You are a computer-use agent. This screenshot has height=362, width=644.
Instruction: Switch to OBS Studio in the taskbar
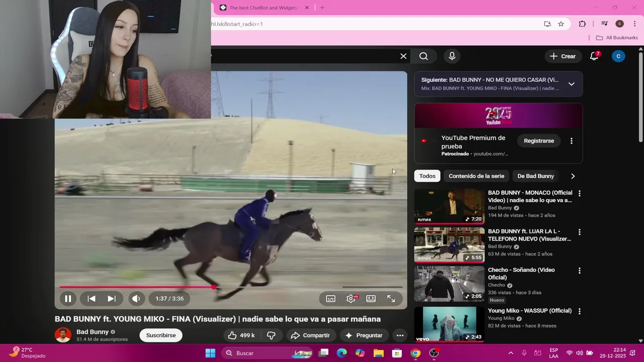click(x=434, y=353)
